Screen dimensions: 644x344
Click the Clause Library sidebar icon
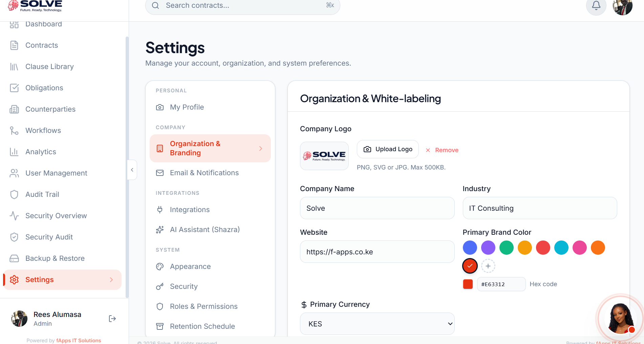(14, 67)
